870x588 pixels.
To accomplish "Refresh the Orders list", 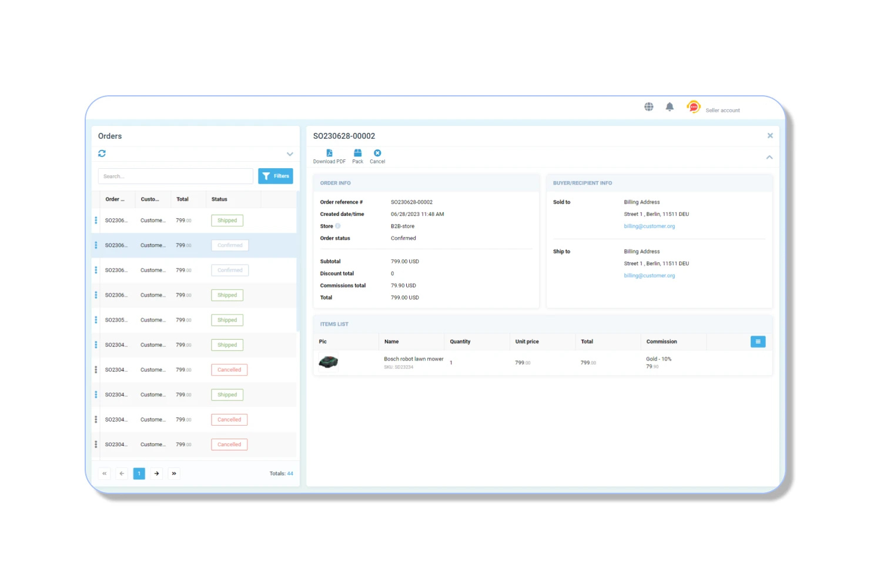I will coord(102,153).
